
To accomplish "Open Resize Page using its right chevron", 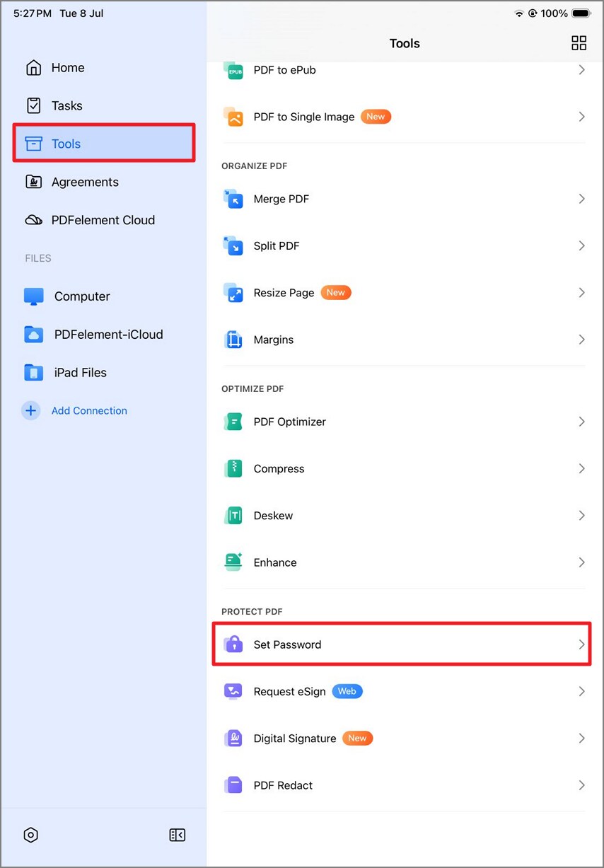I will 581,292.
